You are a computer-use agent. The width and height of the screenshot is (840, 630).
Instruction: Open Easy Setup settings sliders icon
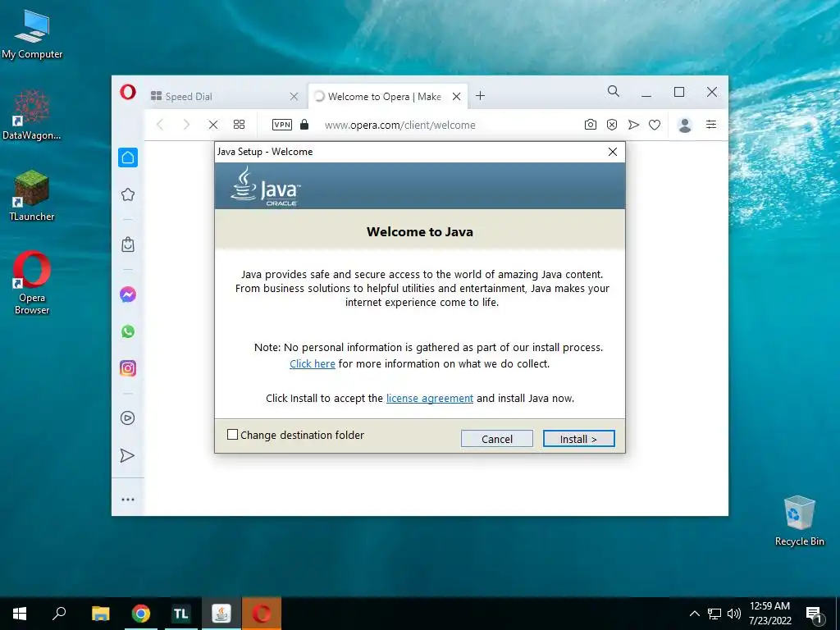click(711, 125)
